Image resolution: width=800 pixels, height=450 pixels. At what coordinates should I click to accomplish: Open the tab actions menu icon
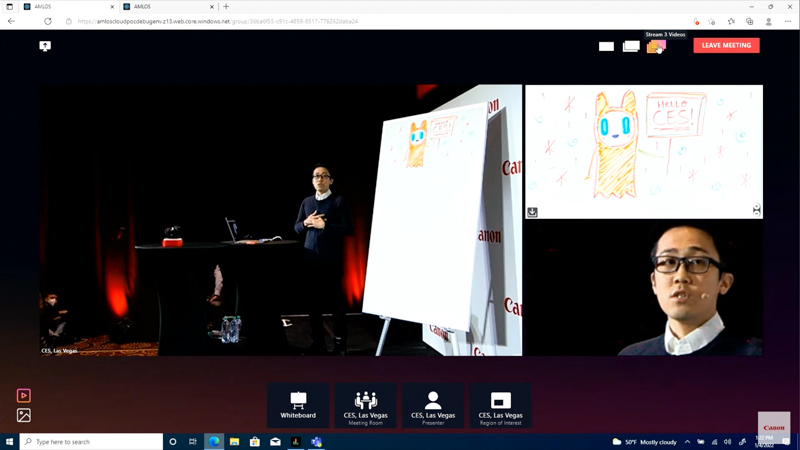[x=9, y=7]
